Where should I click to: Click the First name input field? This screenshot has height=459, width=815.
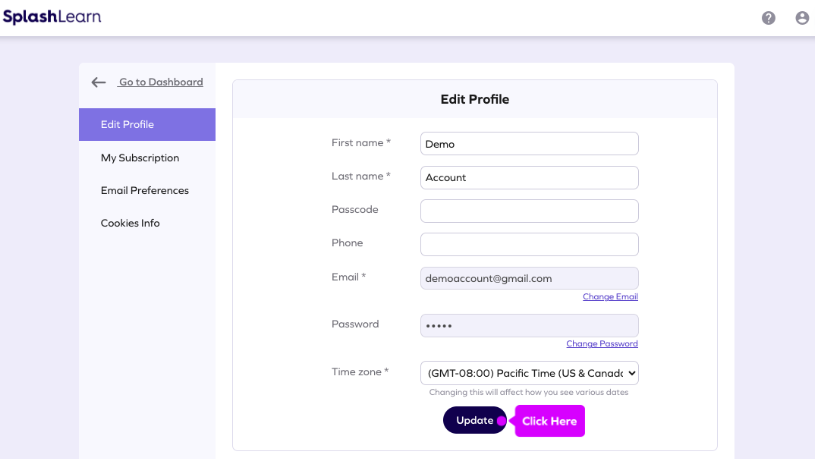tap(529, 144)
